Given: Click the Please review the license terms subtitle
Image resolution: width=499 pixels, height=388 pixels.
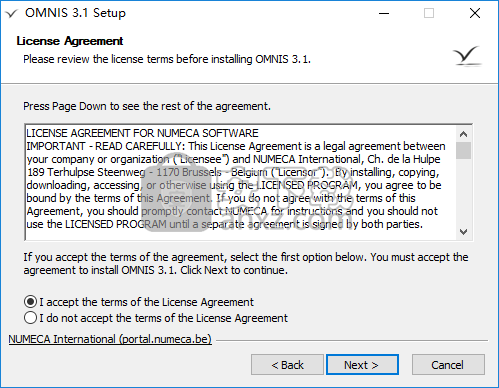Looking at the screenshot, I should point(167,59).
